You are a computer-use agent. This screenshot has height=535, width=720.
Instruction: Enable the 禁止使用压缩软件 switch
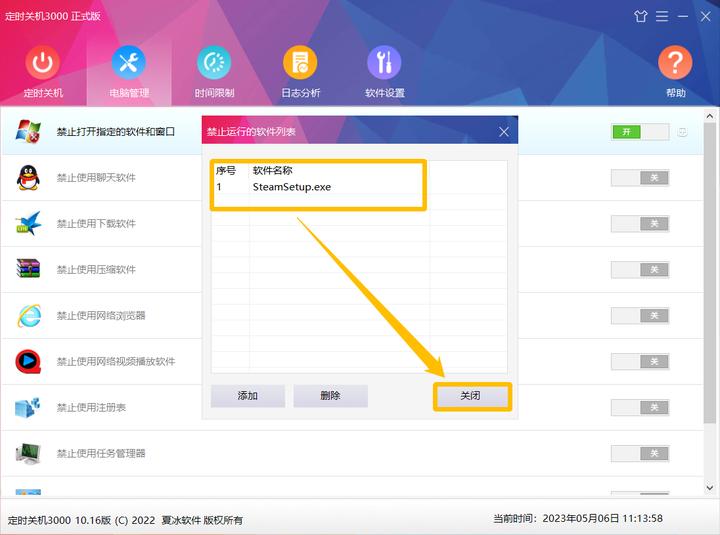(x=640, y=270)
